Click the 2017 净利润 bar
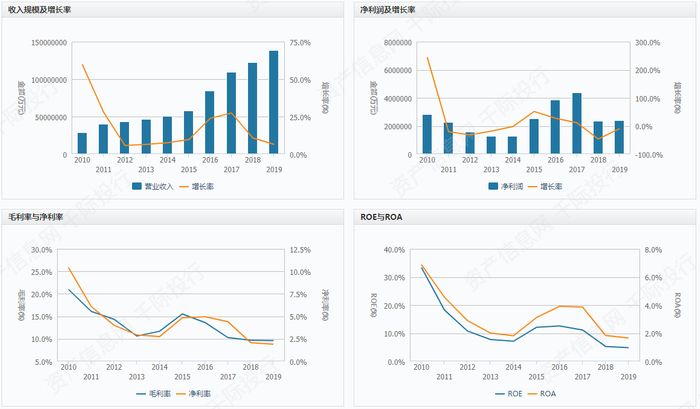700x409 pixels. click(577, 124)
